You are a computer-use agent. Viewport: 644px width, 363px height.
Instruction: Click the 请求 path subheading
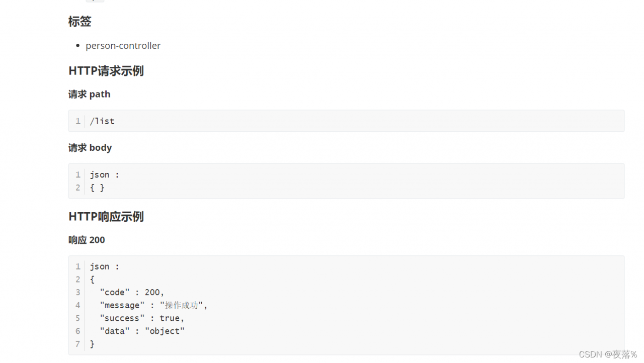tap(90, 94)
